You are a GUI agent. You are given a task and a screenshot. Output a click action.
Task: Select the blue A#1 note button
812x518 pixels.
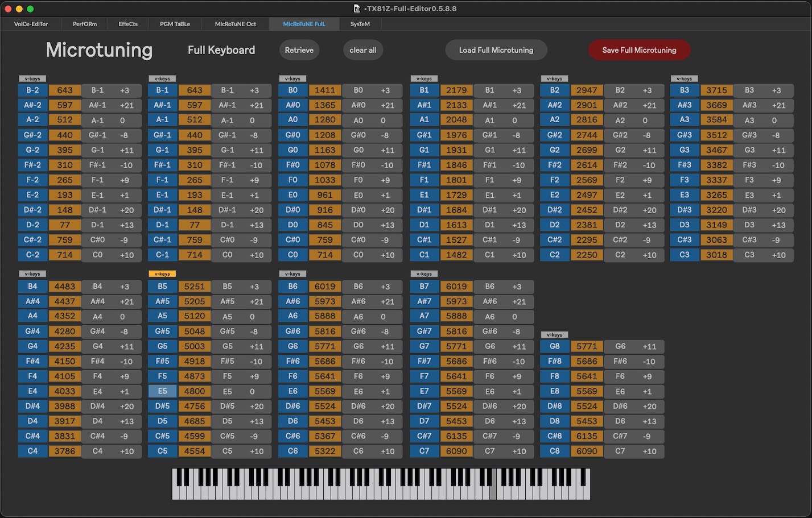click(x=424, y=105)
